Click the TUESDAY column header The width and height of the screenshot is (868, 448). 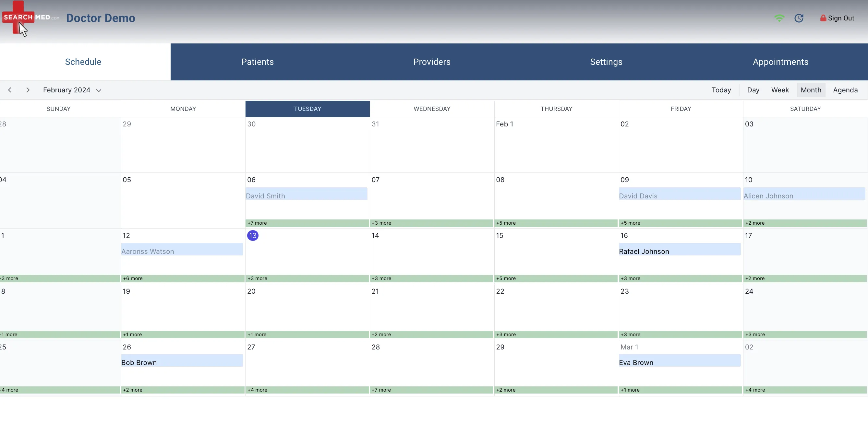(307, 109)
